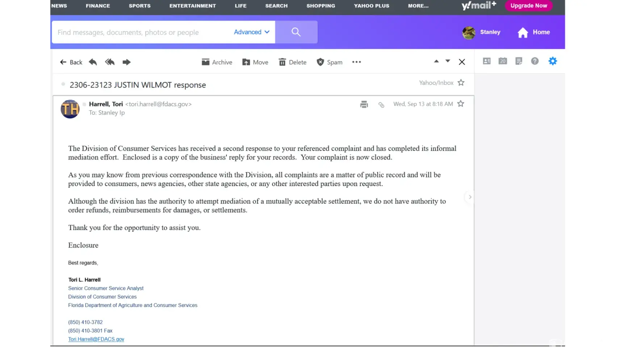Expand the Advanced search dropdown

point(252,32)
